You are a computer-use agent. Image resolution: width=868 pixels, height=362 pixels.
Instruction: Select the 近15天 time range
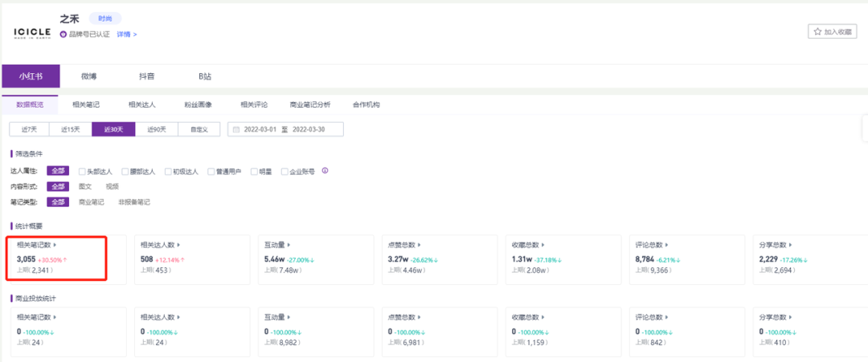coord(70,129)
